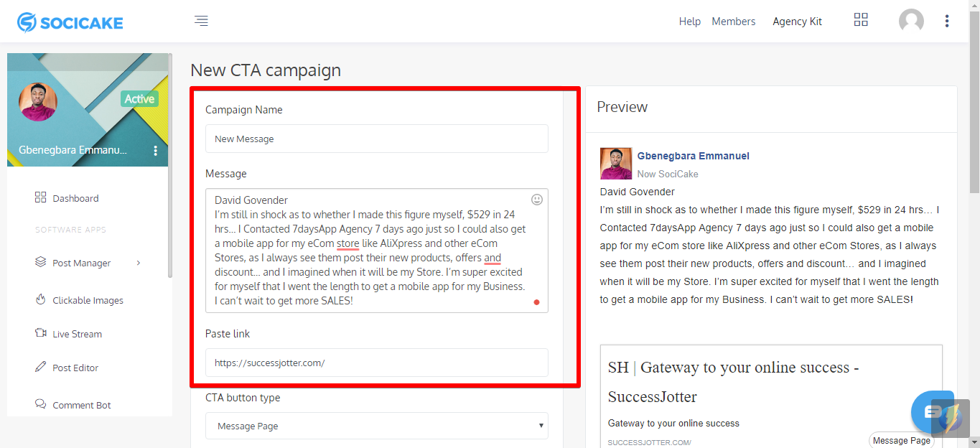Click the Active status badge
This screenshot has width=980, height=448.
[139, 99]
